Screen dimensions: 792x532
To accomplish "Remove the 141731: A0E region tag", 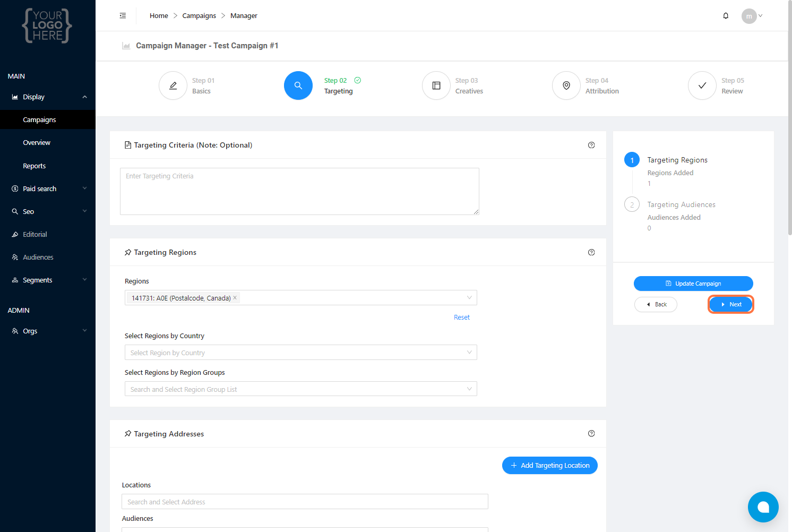I will point(235,298).
